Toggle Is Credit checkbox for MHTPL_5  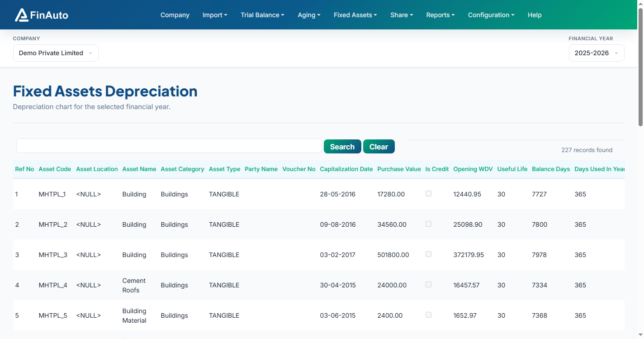click(x=428, y=315)
